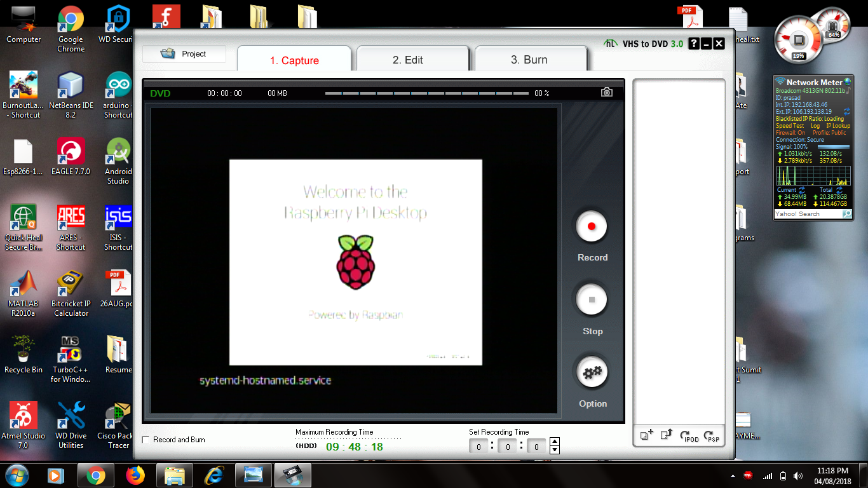
Task: Open the BurnoutLa... Shortcut desktop icon
Action: [24, 95]
